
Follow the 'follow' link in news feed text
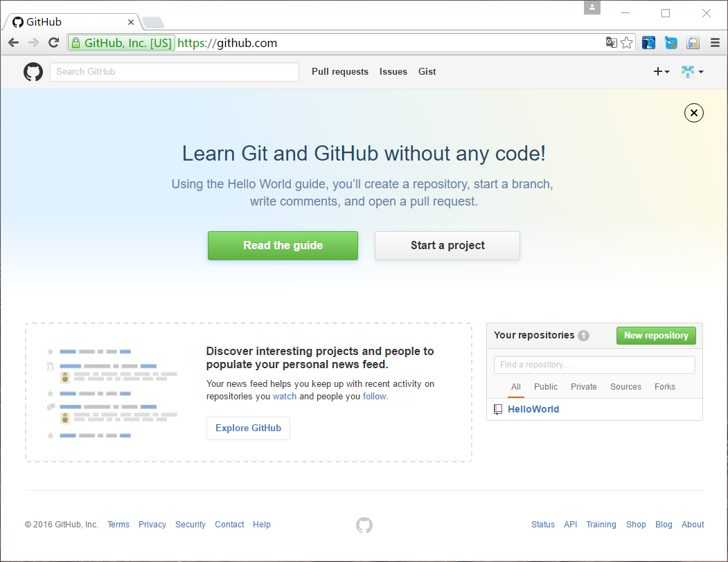tap(374, 397)
